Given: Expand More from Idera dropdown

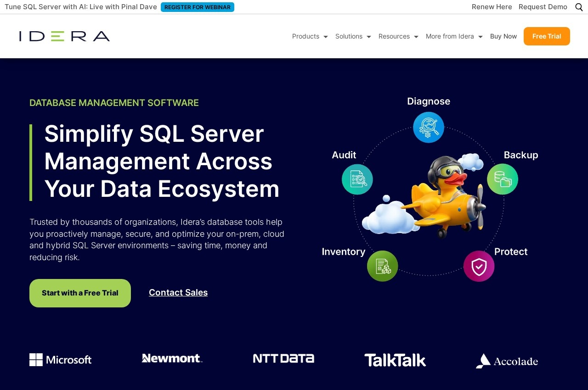Looking at the screenshot, I should coord(454,36).
